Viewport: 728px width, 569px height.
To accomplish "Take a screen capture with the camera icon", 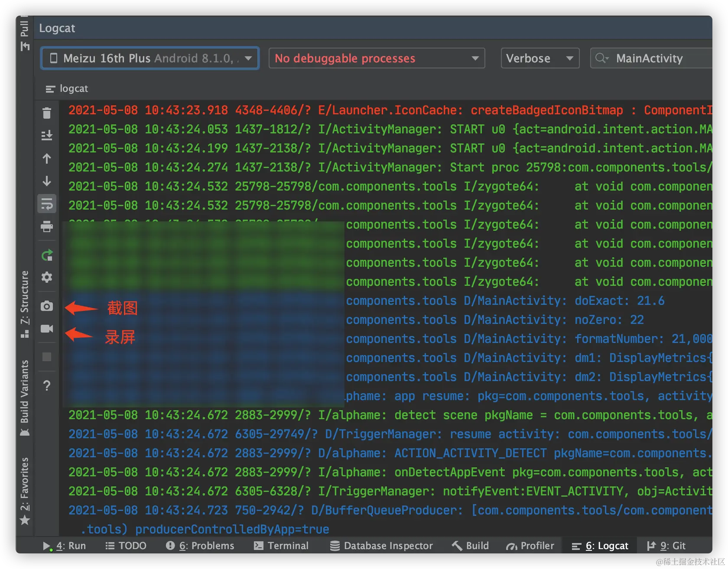I will [47, 307].
